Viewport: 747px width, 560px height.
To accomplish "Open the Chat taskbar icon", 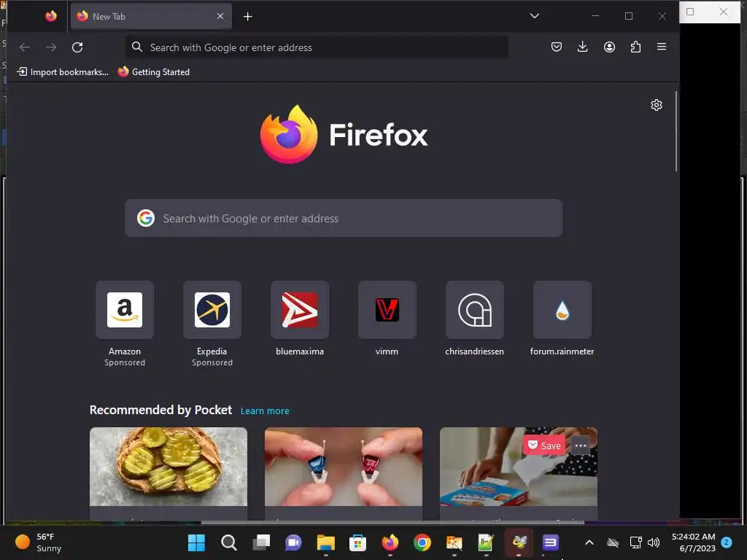I will 293,542.
